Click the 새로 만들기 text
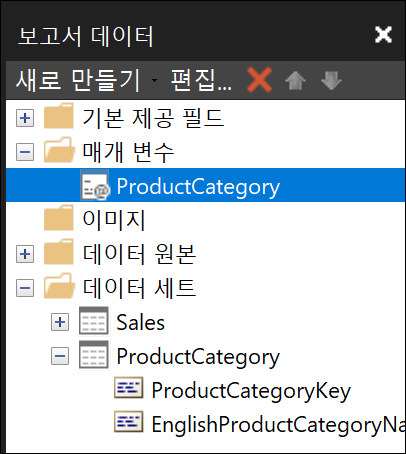 click(78, 80)
